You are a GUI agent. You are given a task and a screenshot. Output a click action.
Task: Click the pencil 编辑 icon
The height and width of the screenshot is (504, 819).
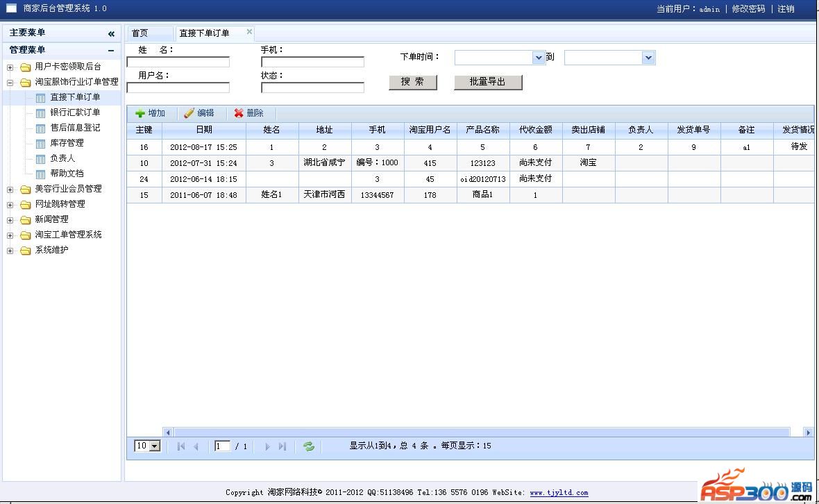(189, 113)
